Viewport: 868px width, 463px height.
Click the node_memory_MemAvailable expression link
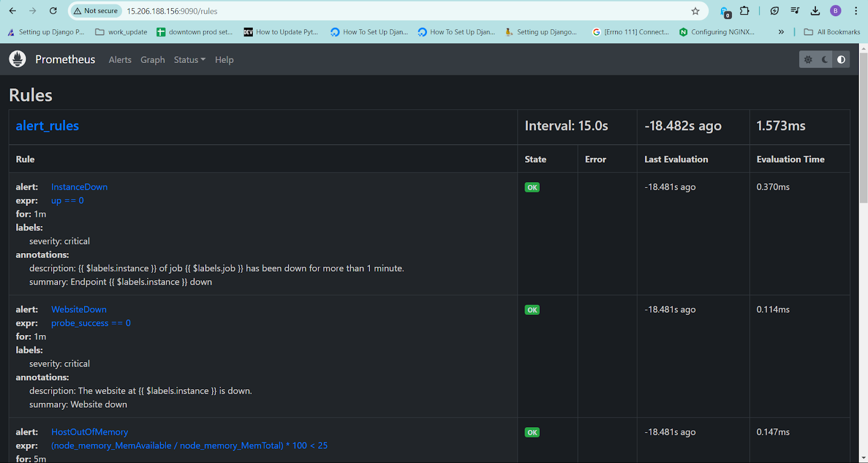pyautogui.click(x=189, y=446)
